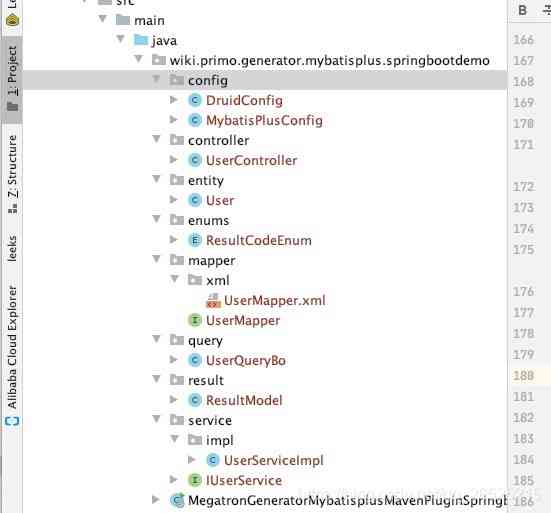
Task: Click the java source folder icon
Action: 141,40
